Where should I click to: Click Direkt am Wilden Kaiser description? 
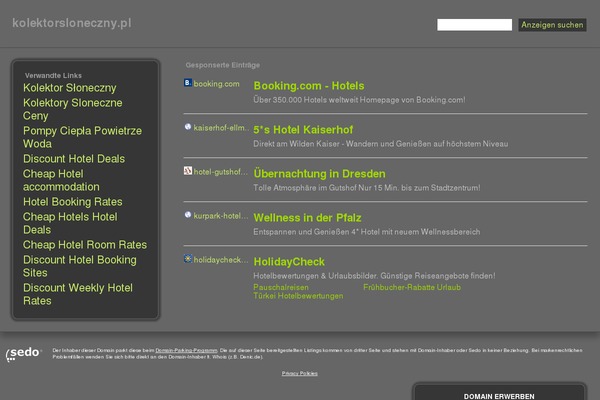click(x=381, y=144)
